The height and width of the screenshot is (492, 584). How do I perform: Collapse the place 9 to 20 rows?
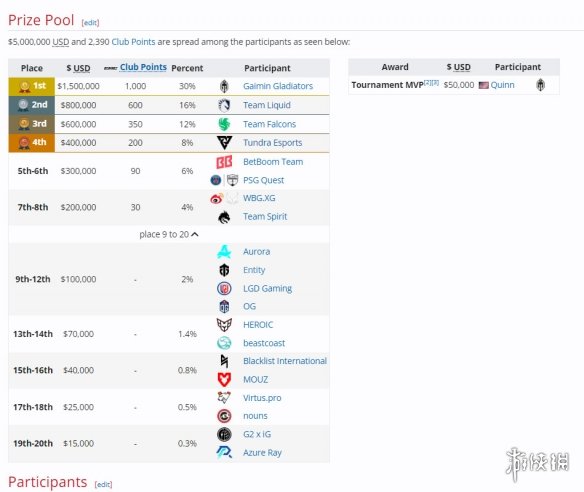tap(169, 234)
